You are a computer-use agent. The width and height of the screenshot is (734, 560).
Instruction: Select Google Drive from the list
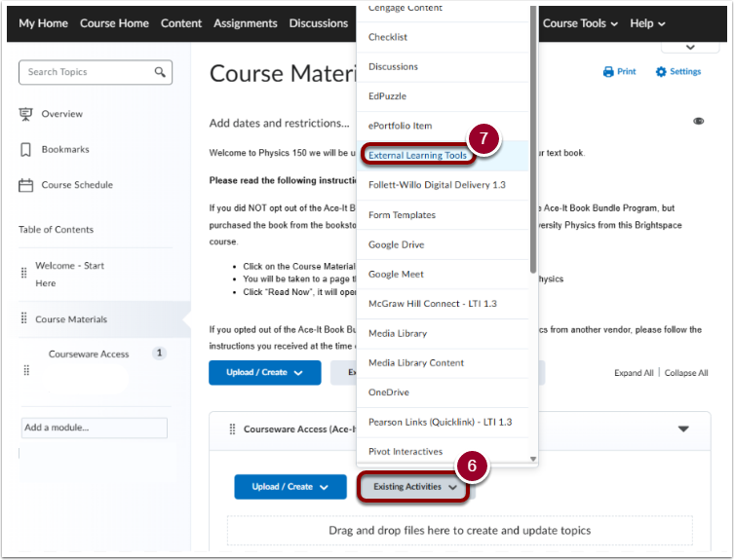pyautogui.click(x=443, y=244)
